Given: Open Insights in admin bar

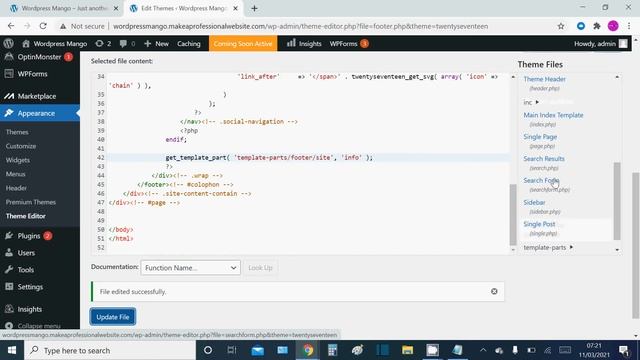Looking at the screenshot, I should coord(304,43).
